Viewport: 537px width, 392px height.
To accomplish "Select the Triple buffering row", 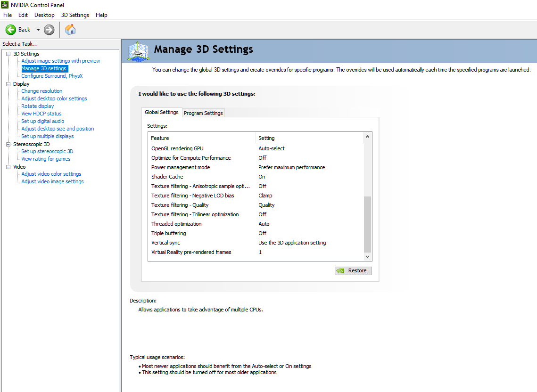I will coord(256,233).
